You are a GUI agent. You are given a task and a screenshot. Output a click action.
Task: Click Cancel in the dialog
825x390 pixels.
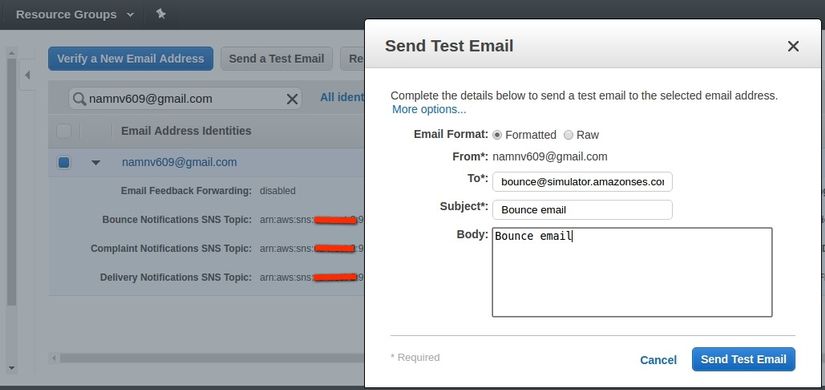(x=658, y=360)
